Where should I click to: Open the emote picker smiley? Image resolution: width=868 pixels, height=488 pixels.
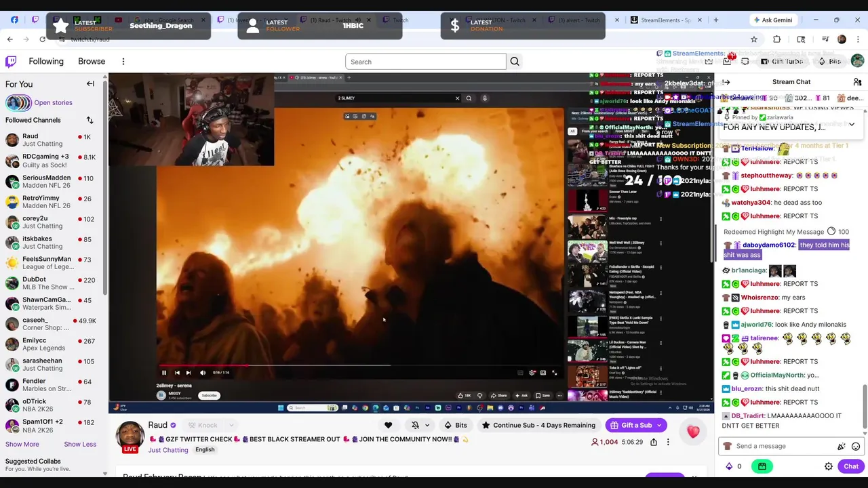tap(856, 447)
